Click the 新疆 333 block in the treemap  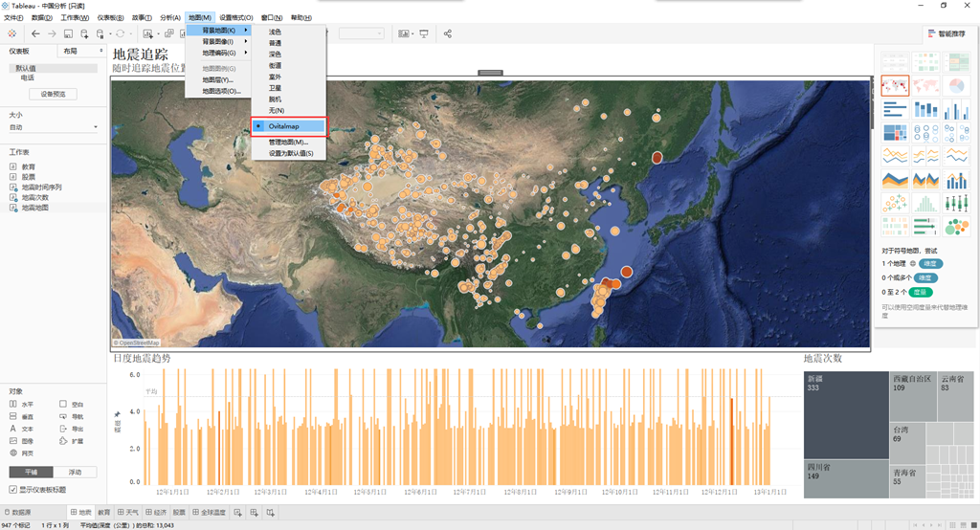(846, 415)
